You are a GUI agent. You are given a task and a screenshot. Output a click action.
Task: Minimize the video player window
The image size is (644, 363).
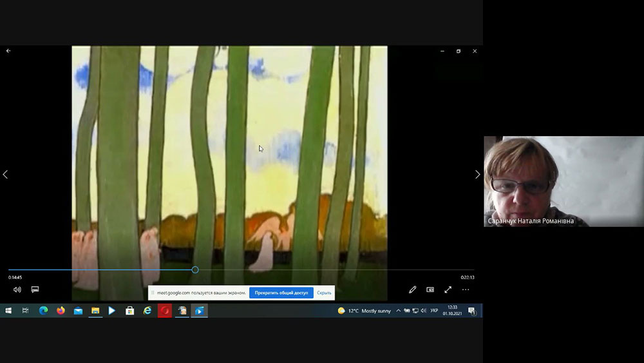click(442, 51)
